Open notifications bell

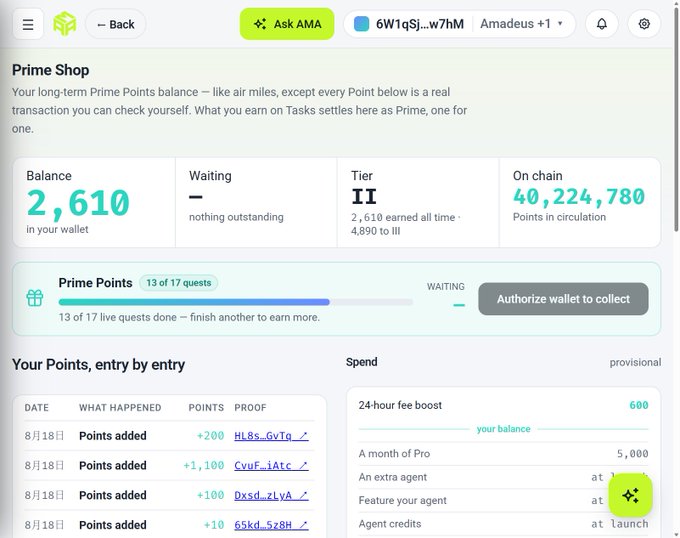click(602, 24)
